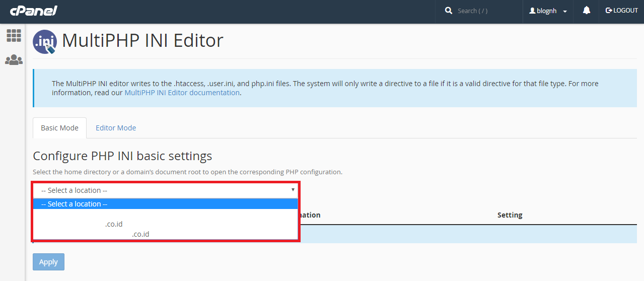The width and height of the screenshot is (644, 281).
Task: Focus the Search input field
Action: point(486,11)
